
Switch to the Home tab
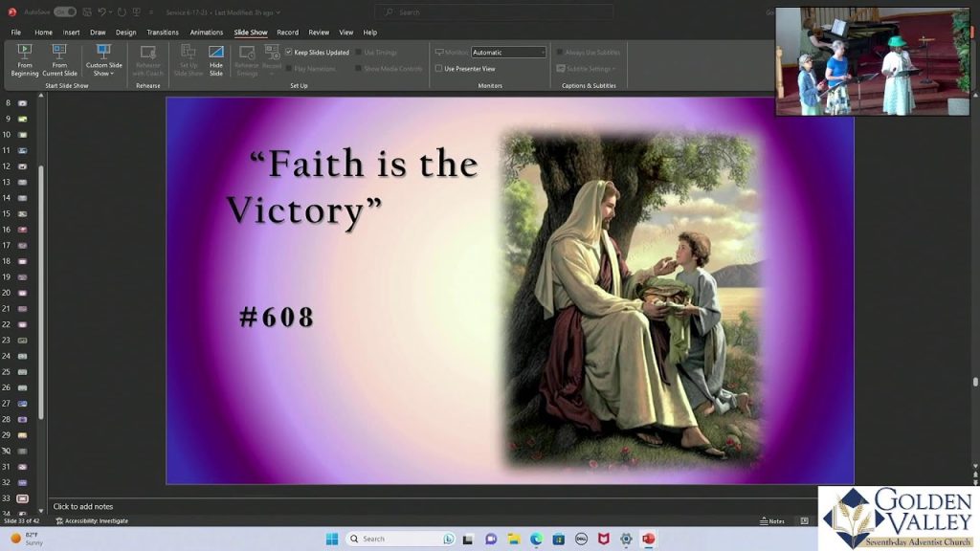coord(43,33)
